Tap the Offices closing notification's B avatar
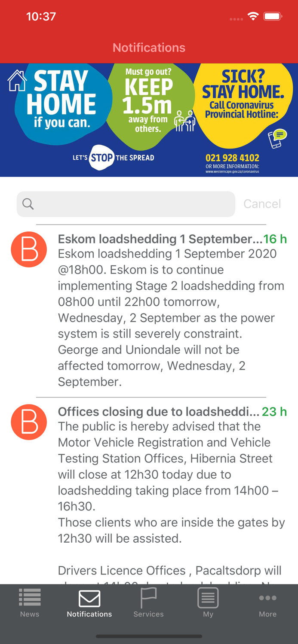Image resolution: width=298 pixels, height=644 pixels. tap(29, 422)
